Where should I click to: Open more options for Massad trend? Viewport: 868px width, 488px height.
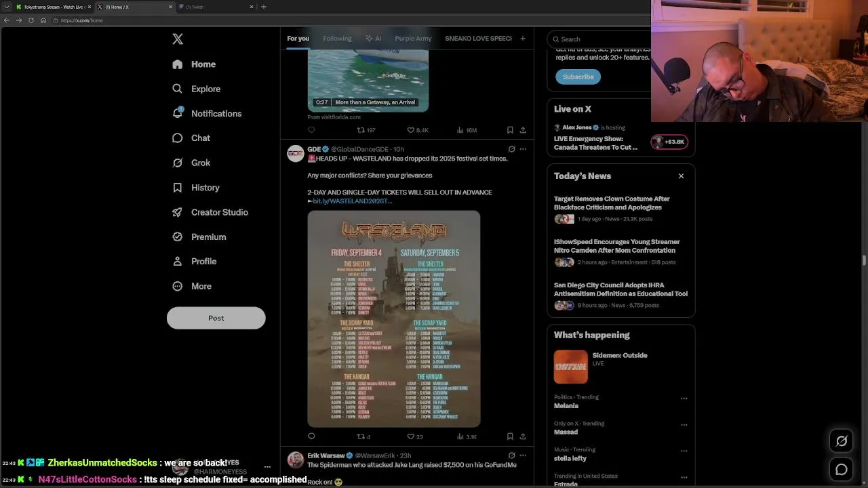[684, 425]
